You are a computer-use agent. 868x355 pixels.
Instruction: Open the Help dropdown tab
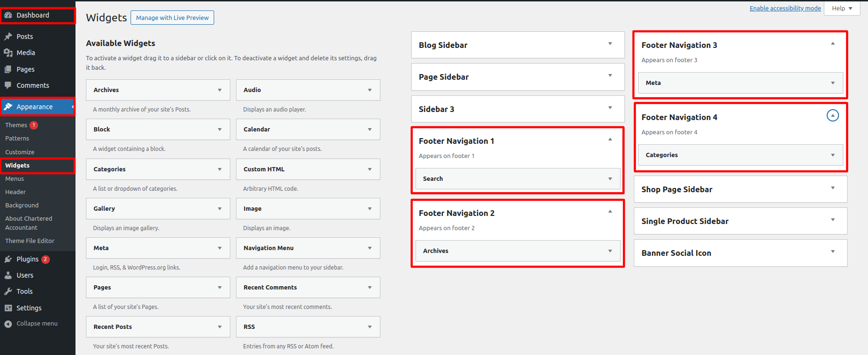[842, 9]
